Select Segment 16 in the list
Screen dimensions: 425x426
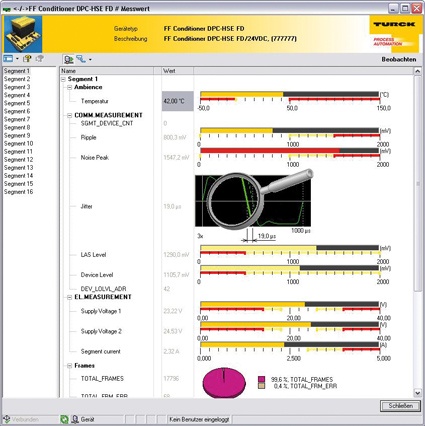(x=18, y=192)
